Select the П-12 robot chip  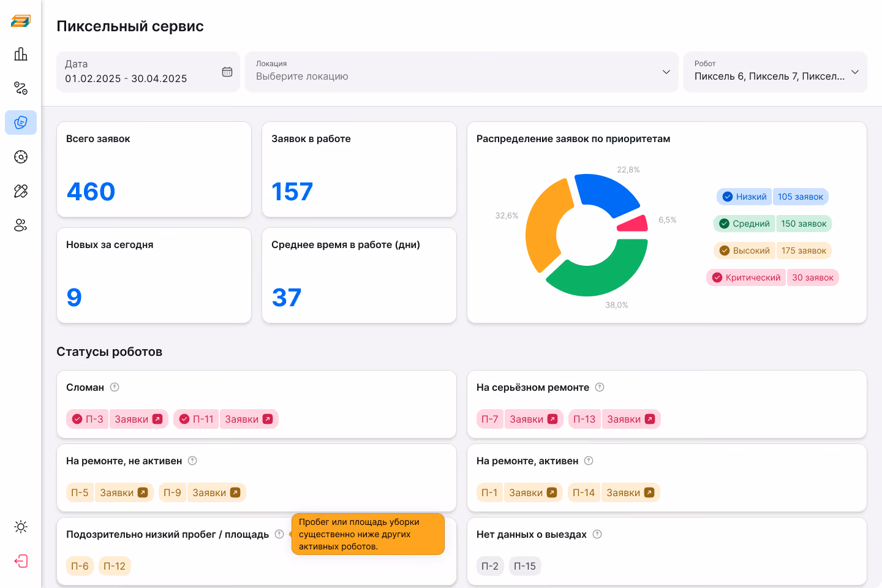[115, 566]
